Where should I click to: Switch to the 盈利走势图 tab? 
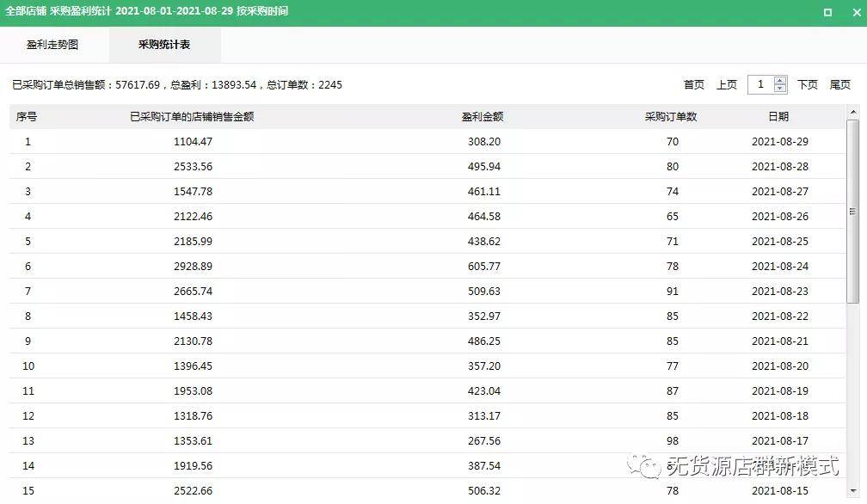pos(52,45)
